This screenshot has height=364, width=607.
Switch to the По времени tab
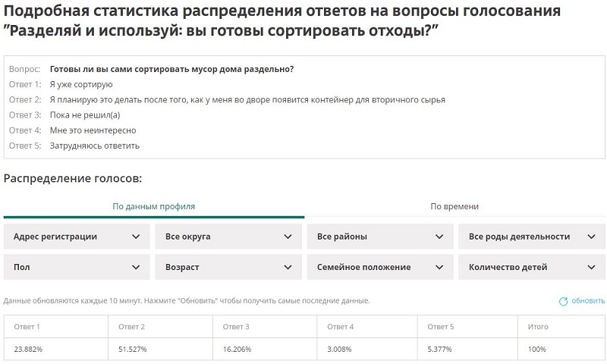(454, 206)
